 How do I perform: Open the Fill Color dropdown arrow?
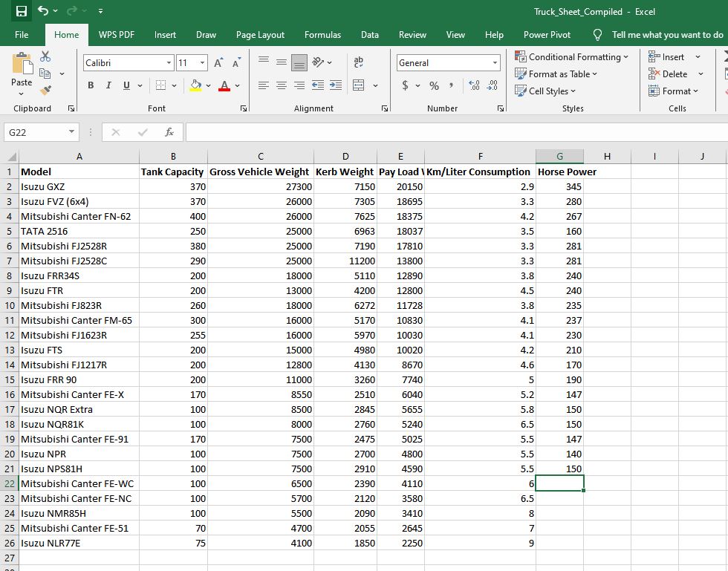(209, 85)
